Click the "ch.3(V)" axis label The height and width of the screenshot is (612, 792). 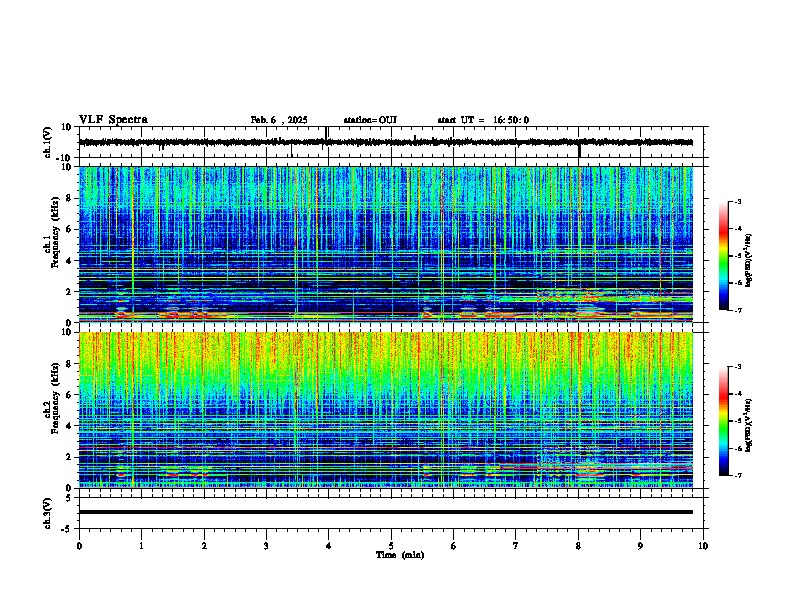[47, 513]
